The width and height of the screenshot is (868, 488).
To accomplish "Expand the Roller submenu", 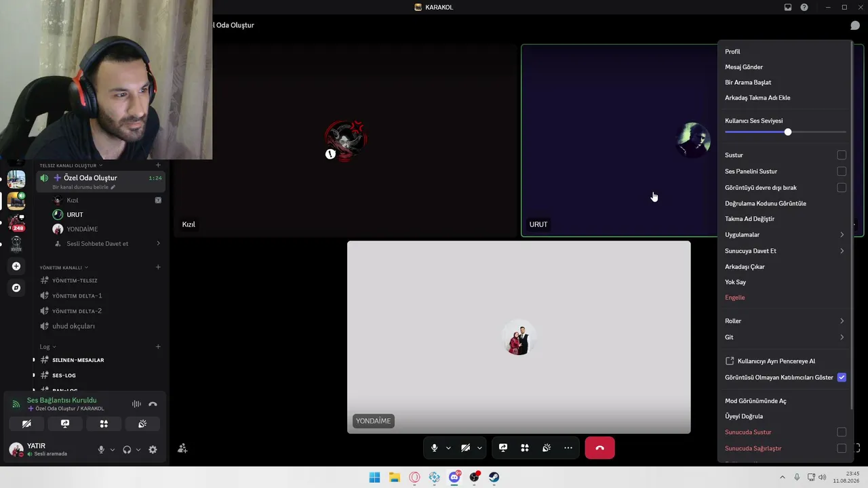I will coord(785,321).
